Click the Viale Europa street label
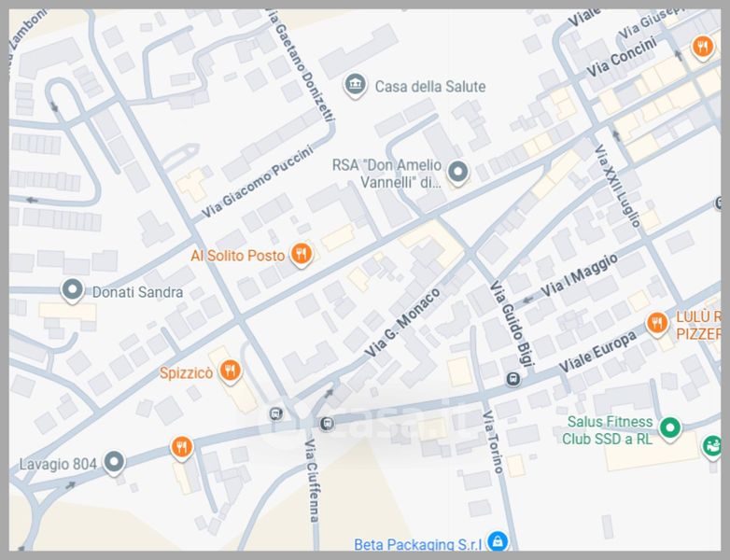The width and height of the screenshot is (730, 560). (597, 352)
